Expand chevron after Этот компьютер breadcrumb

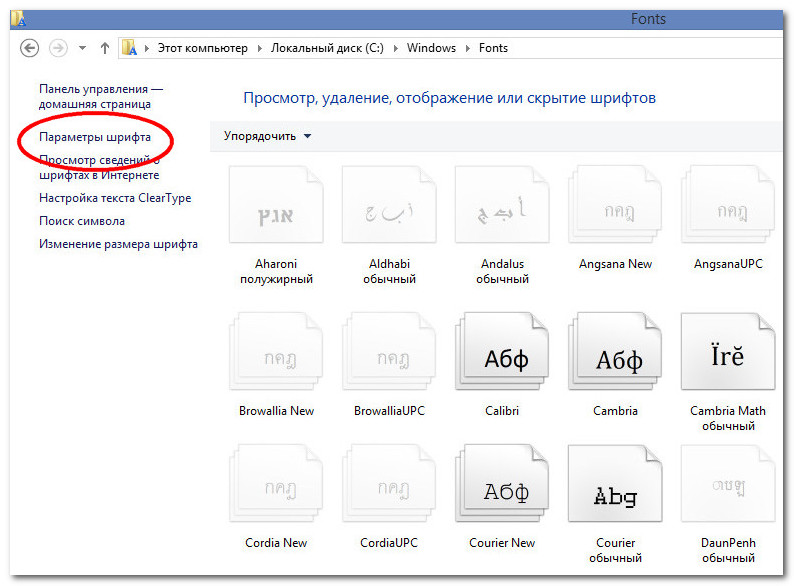point(260,48)
